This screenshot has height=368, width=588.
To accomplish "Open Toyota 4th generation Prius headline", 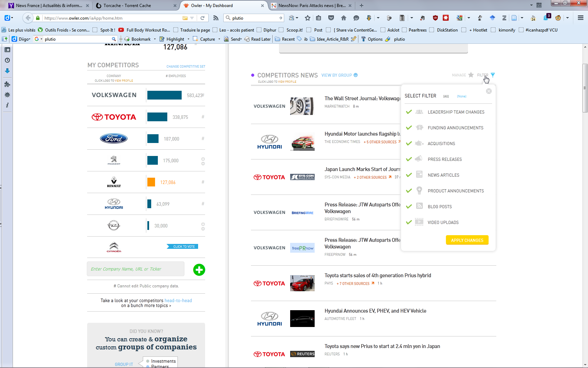I will (378, 275).
